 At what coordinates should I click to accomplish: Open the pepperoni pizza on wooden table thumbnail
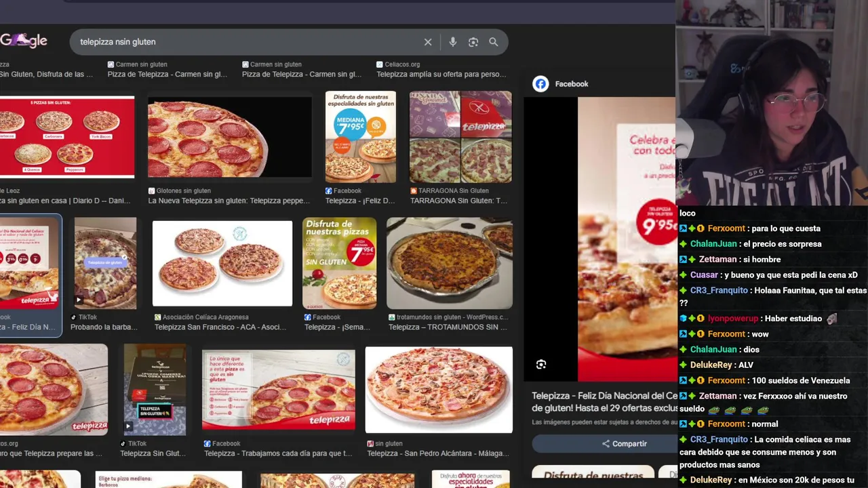[54, 390]
